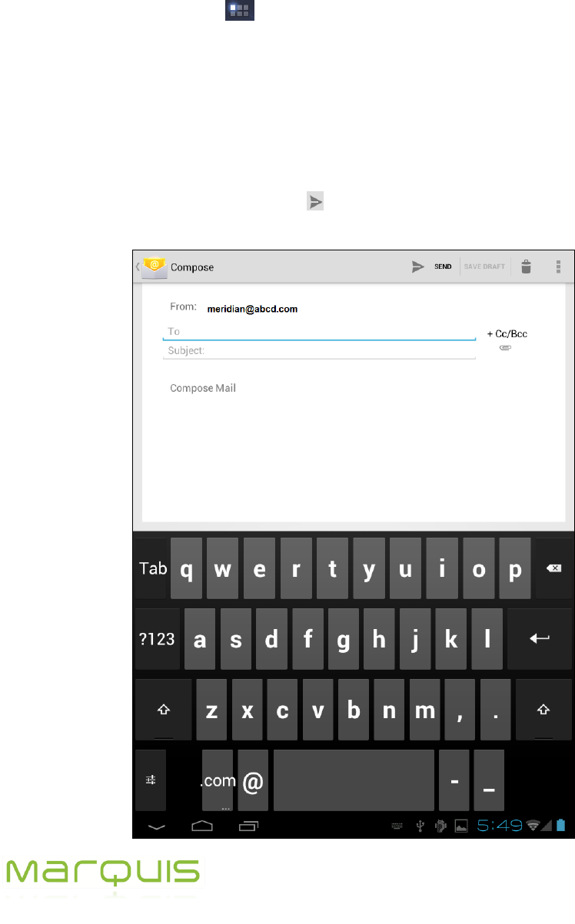Attach a file with the paperclip icon
The height and width of the screenshot is (924, 575).
click(x=505, y=348)
